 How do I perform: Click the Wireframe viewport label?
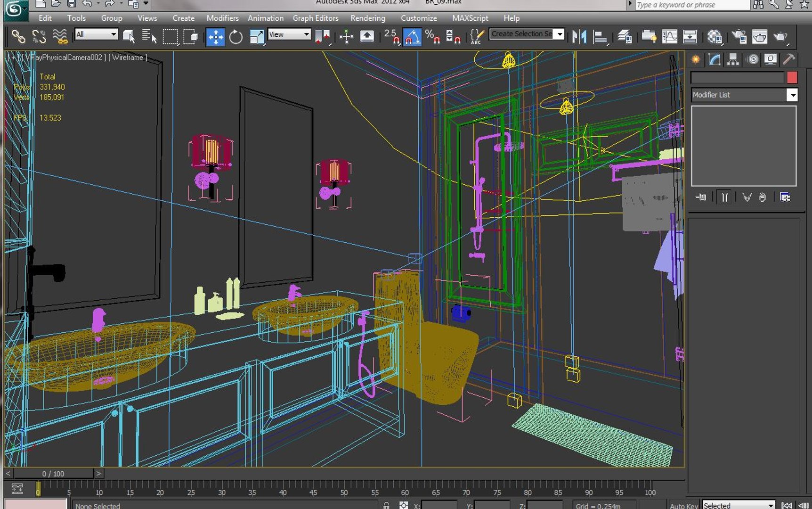tap(128, 57)
